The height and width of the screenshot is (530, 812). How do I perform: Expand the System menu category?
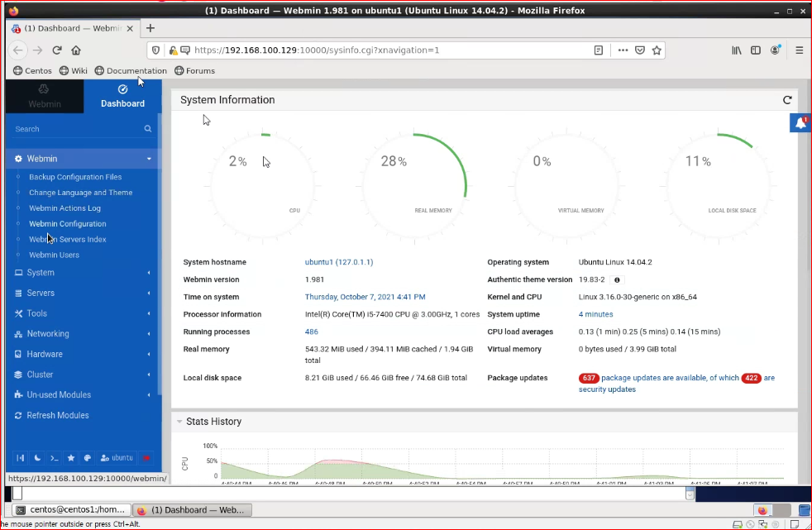(x=83, y=272)
